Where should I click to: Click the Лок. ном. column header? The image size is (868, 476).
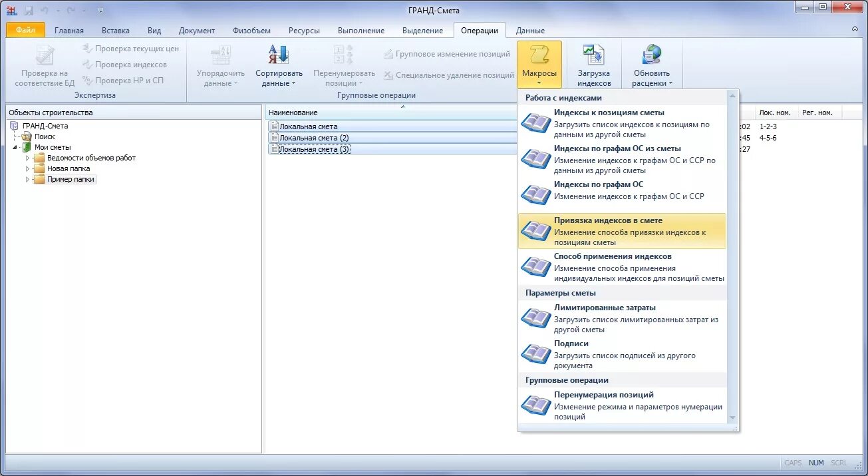coord(775,113)
